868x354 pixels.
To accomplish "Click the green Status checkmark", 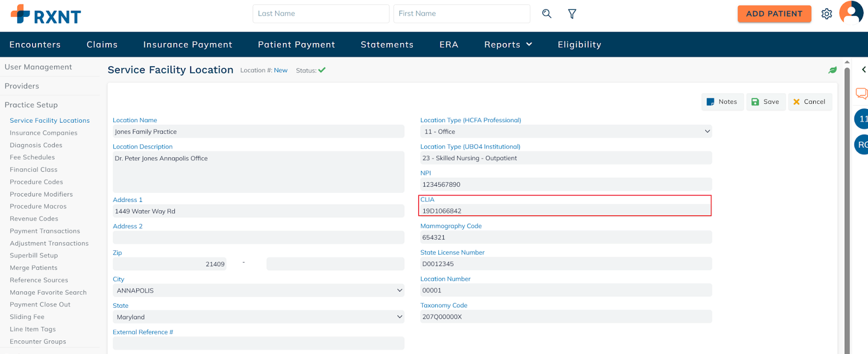I will pos(322,70).
